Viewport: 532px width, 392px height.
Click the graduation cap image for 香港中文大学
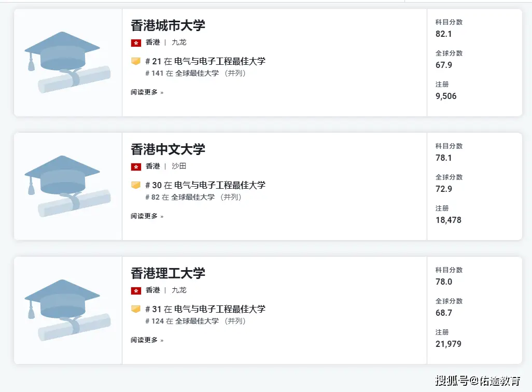click(67, 186)
